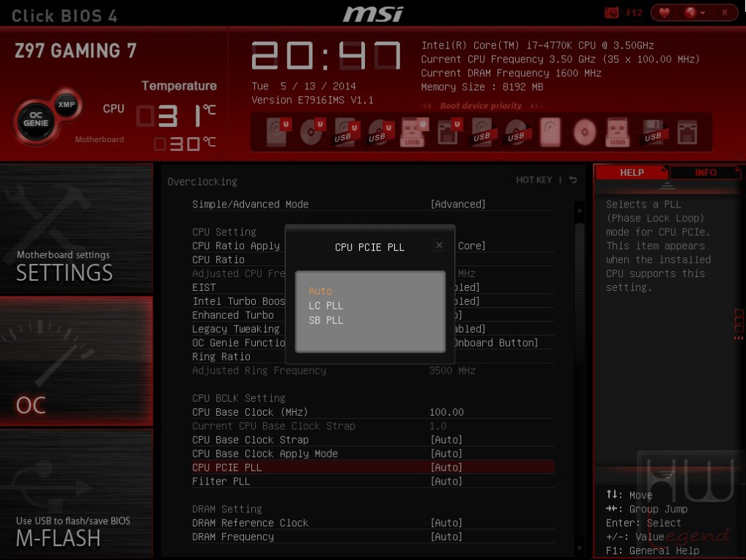
Task: Switch to the INFO tab
Action: coord(705,173)
